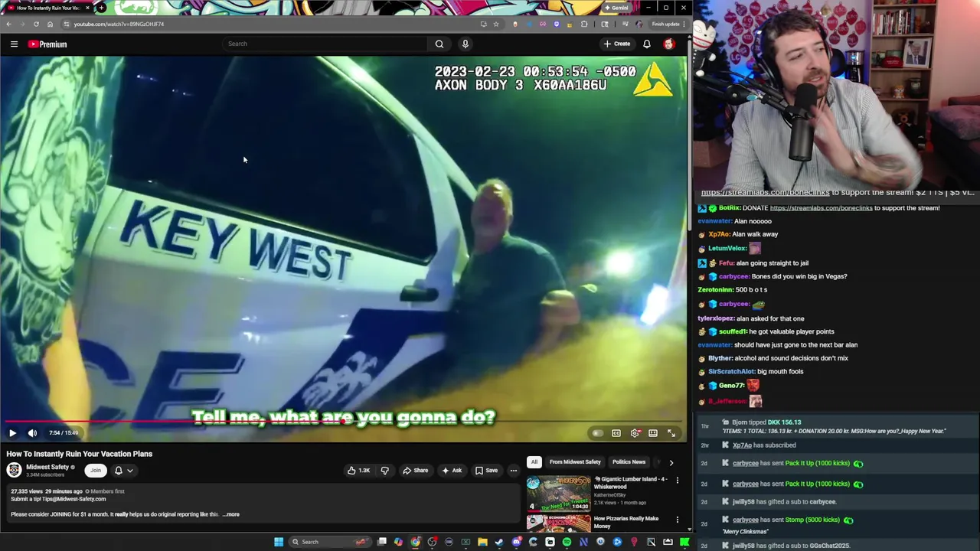Click the YouTube search magnifier button

pos(439,44)
